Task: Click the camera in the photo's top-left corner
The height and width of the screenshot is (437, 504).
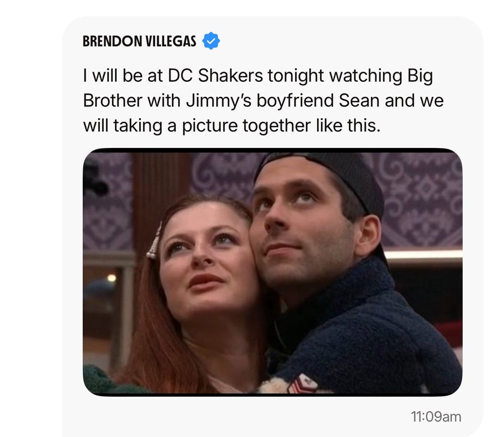Action: coord(94,180)
